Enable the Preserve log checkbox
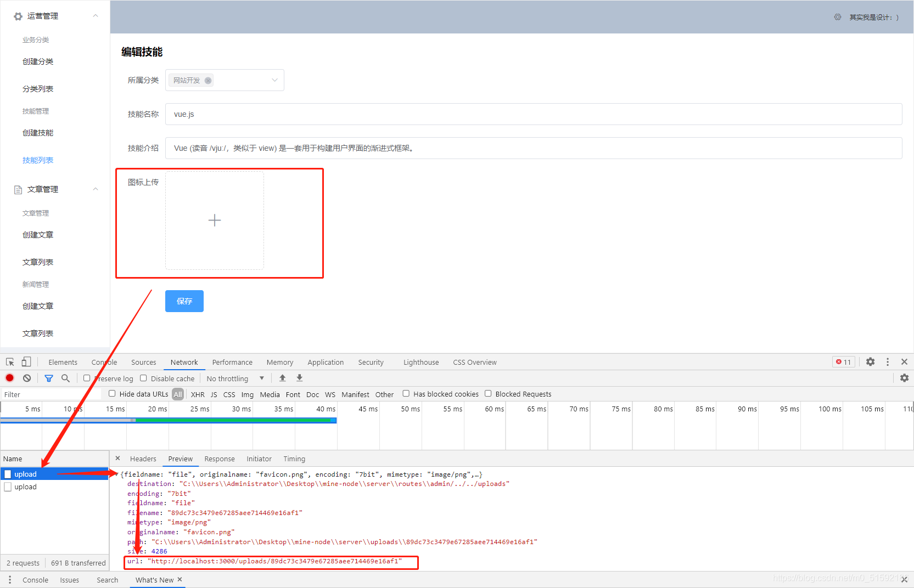This screenshot has height=588, width=914. tap(87, 378)
